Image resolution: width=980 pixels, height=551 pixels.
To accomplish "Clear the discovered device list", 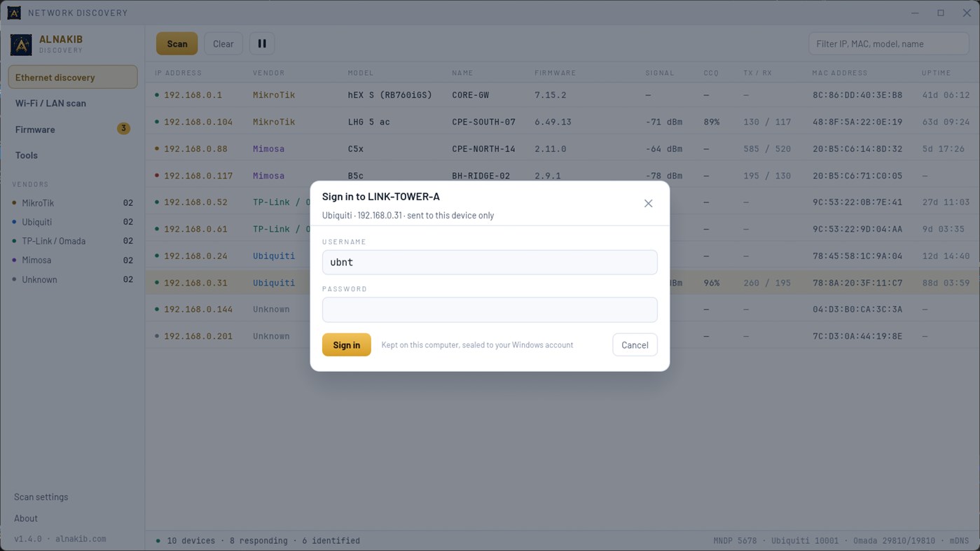I will coord(223,43).
